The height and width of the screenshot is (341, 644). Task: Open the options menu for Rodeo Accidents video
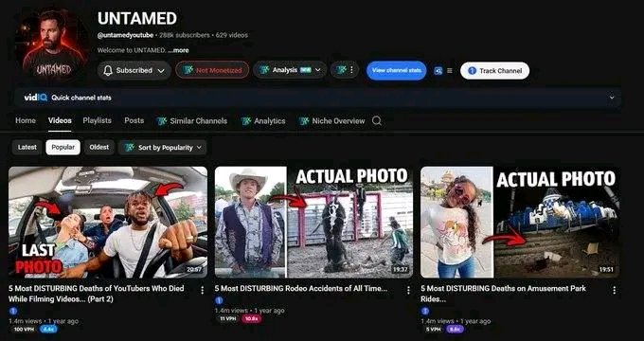point(408,291)
